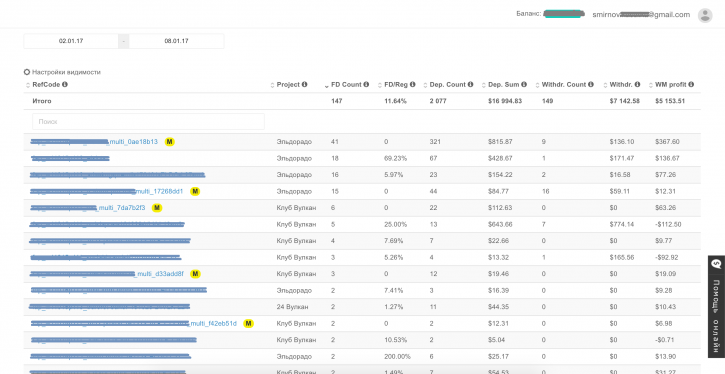The width and height of the screenshot is (725, 374).
Task: Open the end date field 08.01.17
Action: click(x=176, y=41)
